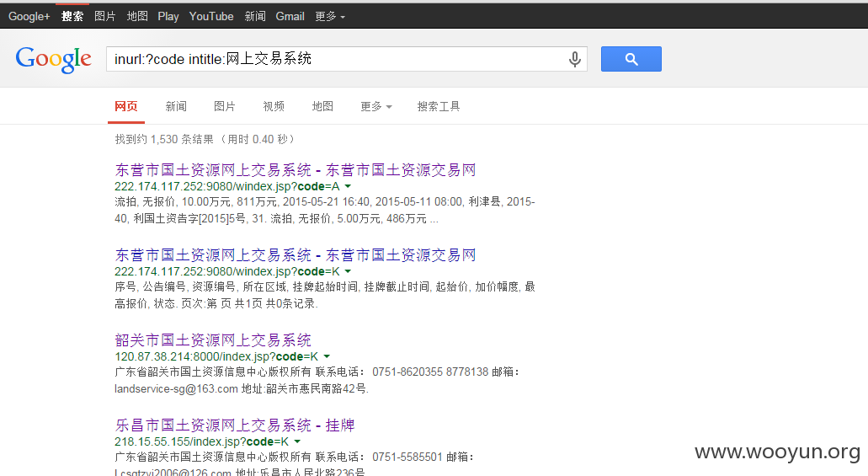Image resolution: width=868 pixels, height=476 pixels.
Task: Click snippet text 流拍, 无报价, 10.00万元
Action: pos(173,202)
